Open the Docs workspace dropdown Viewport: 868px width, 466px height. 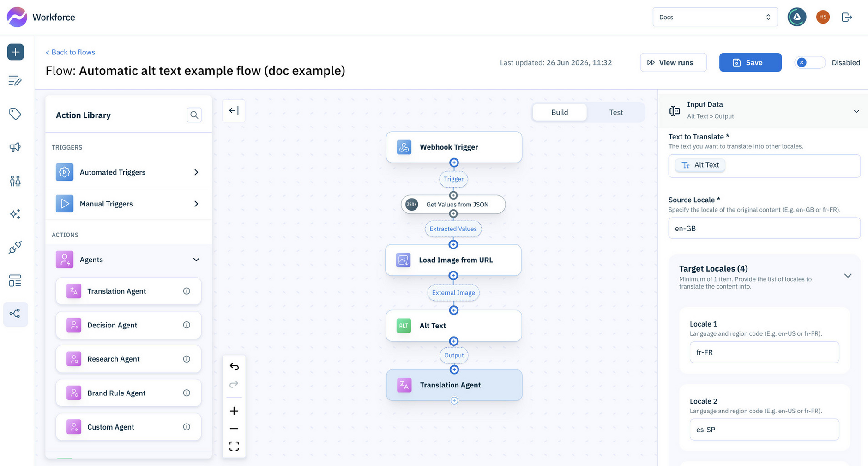point(715,17)
